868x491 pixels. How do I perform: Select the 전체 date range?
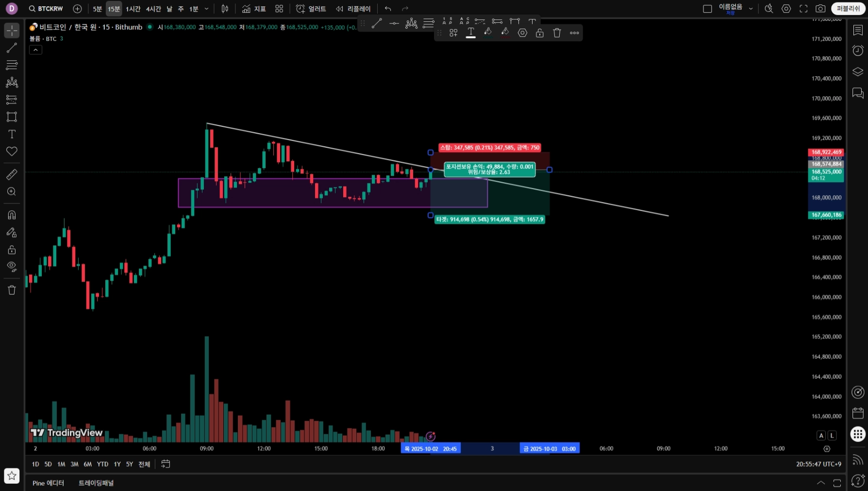144,464
